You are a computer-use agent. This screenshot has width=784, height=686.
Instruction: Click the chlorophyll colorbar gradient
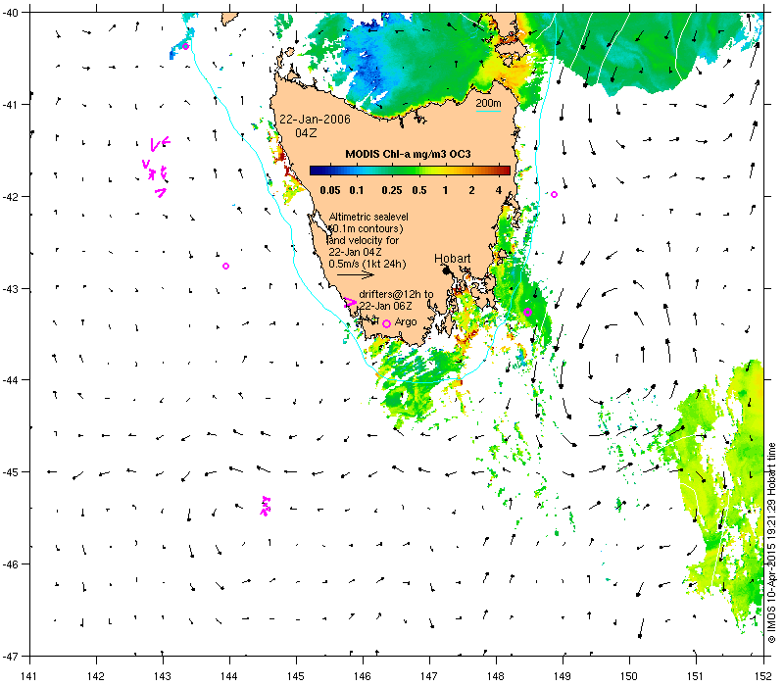click(410, 171)
